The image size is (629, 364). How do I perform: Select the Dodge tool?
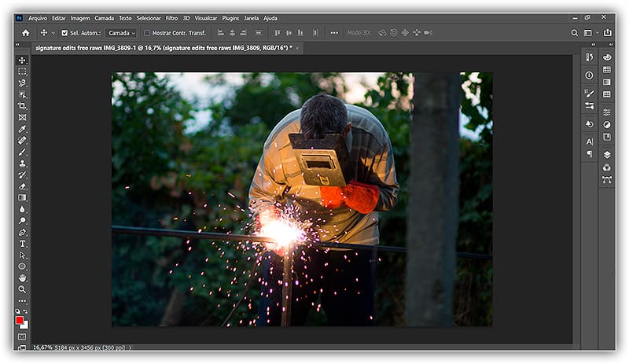(22, 221)
